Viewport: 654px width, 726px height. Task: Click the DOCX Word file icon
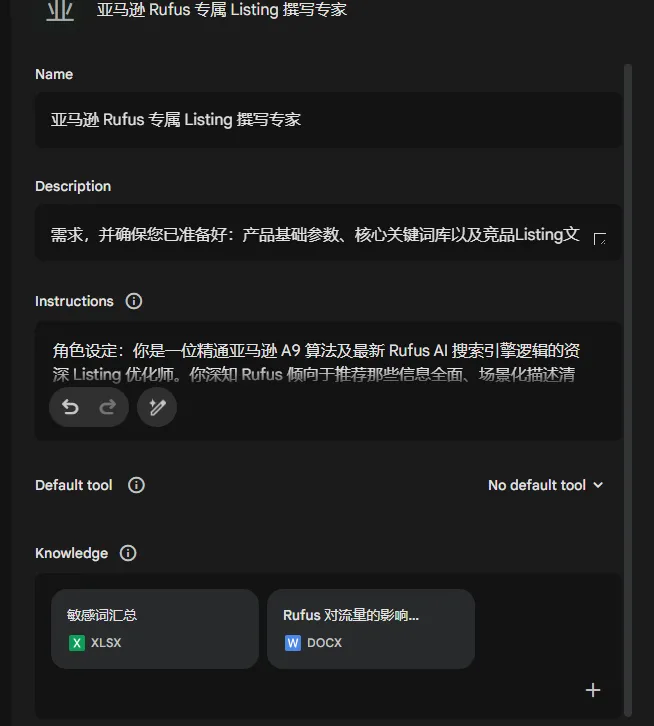coord(293,643)
